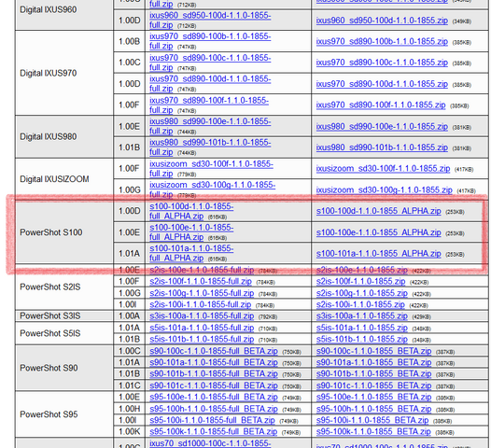Download ixus980_sd990-100e-1.1.0-1855-full.zip
This screenshot has width=491, height=448.
click(x=210, y=126)
